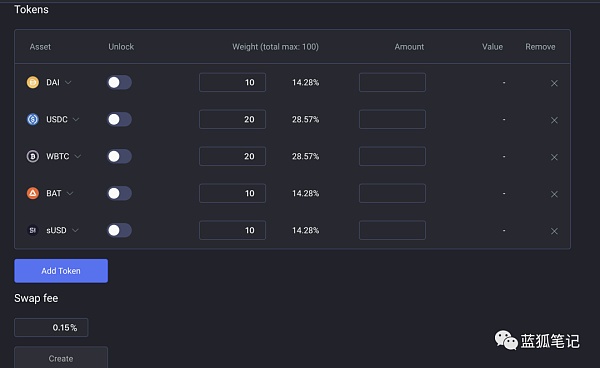Click the Create button
Viewport: 600px width, 368px height.
(x=61, y=358)
